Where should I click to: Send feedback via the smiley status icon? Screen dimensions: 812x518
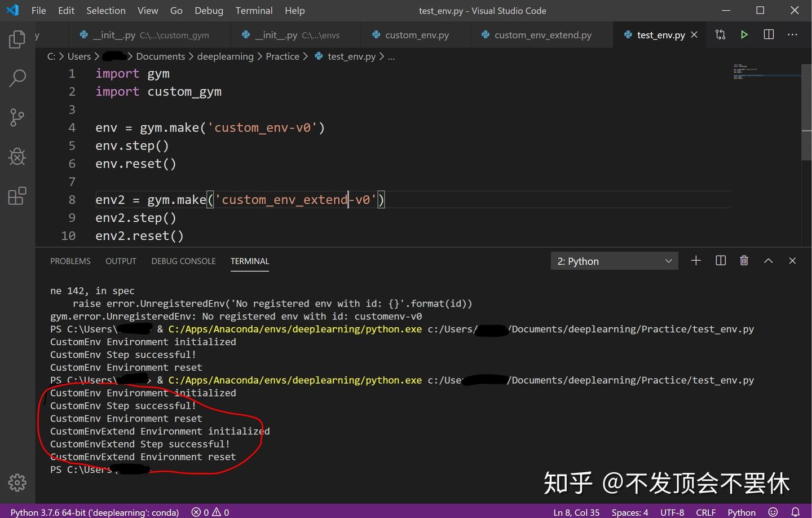click(x=773, y=512)
